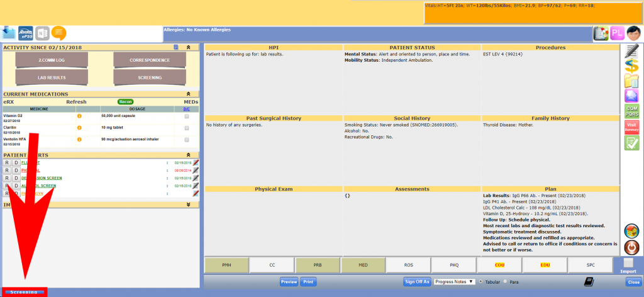644x297 pixels.
Task: Click the Screening label at bottom left
Action: click(x=24, y=292)
